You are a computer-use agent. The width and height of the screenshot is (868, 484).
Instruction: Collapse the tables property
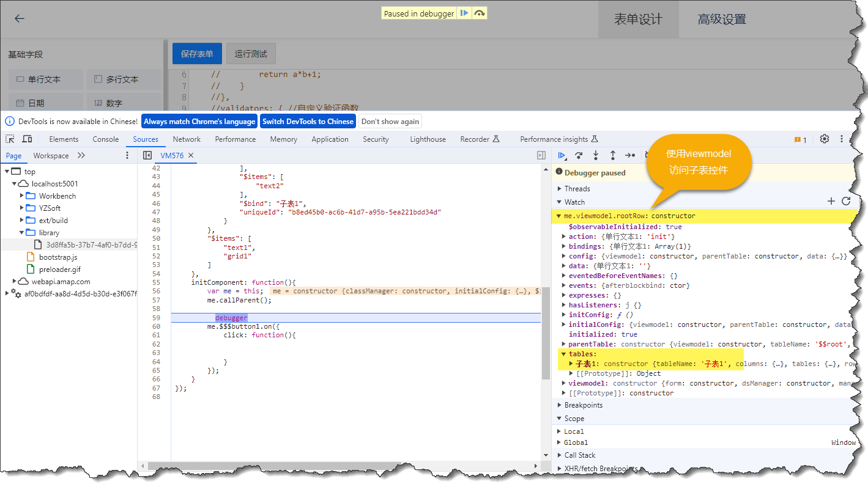tap(564, 354)
